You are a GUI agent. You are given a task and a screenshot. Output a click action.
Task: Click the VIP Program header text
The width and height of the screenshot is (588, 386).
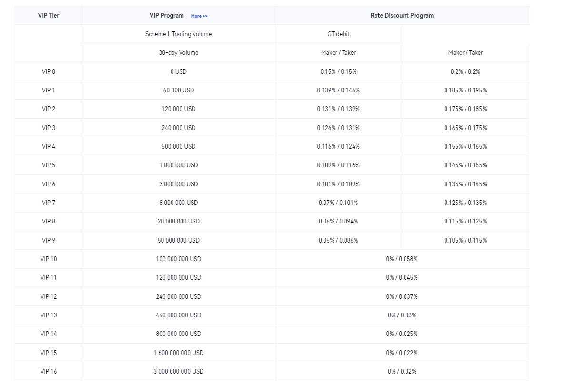click(x=167, y=15)
